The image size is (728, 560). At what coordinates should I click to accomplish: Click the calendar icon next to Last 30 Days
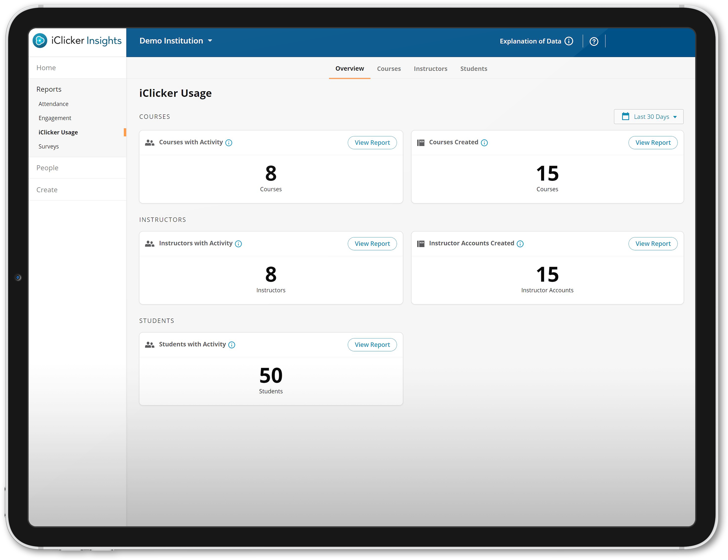[x=626, y=117]
